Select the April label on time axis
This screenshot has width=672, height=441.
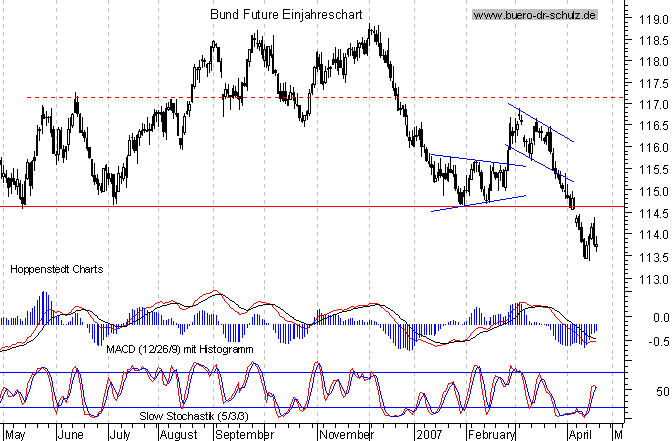pos(574,436)
